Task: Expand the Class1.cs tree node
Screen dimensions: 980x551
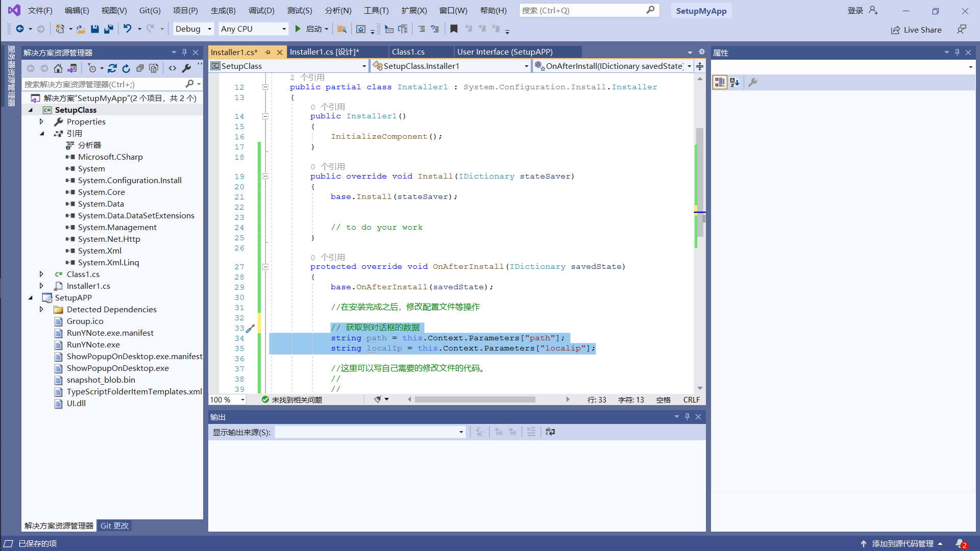Action: coord(42,274)
